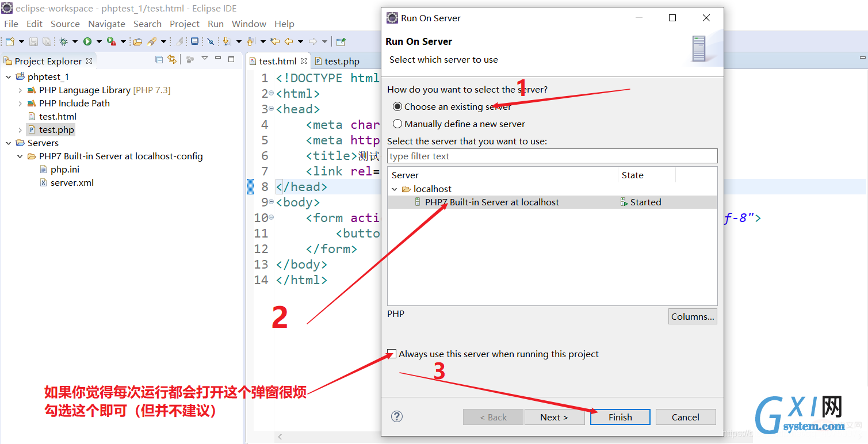Select Manually define a new server radio

point(397,124)
